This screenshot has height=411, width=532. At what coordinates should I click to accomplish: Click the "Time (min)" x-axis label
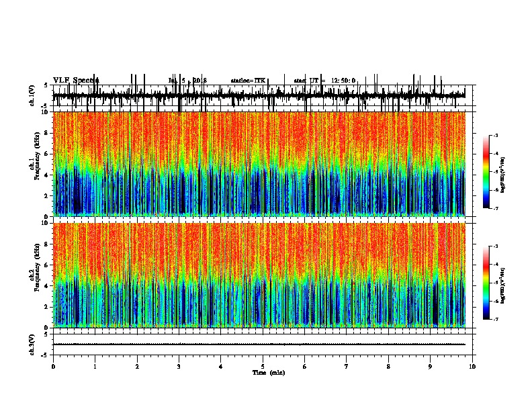pyautogui.click(x=269, y=373)
